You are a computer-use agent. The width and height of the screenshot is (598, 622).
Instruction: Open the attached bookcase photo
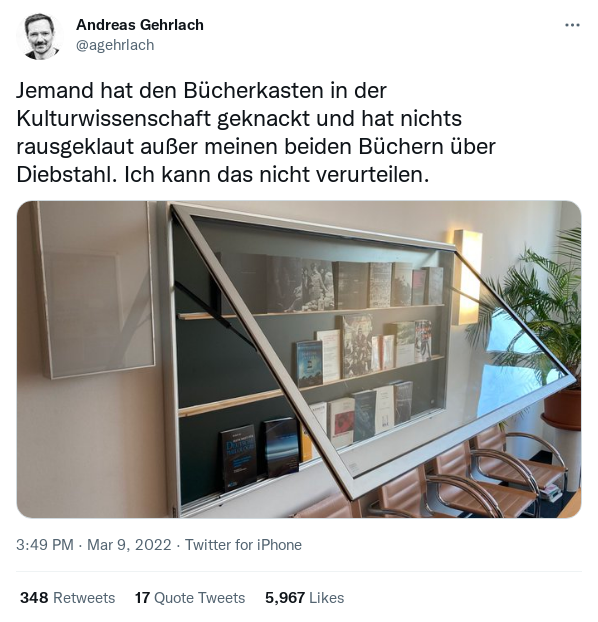[299, 359]
